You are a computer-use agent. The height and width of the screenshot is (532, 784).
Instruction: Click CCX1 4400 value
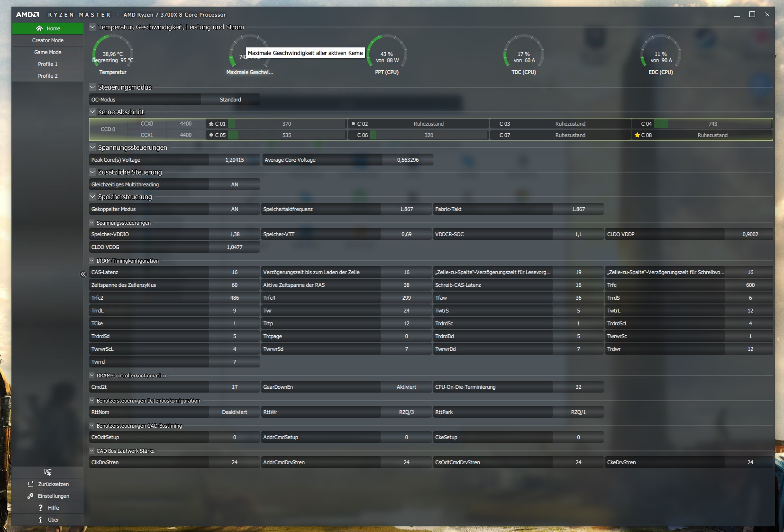point(186,135)
